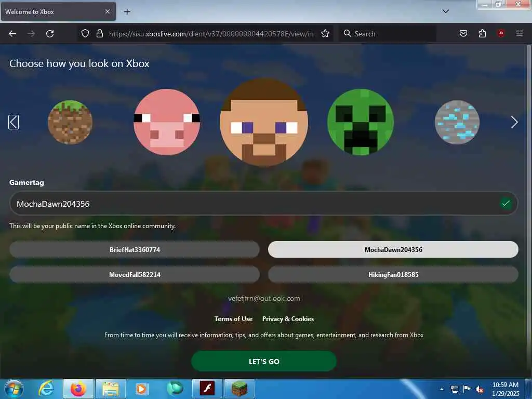Click the xboxlive.com address bar
Image resolution: width=532 pixels, height=399 pixels.
tap(212, 34)
